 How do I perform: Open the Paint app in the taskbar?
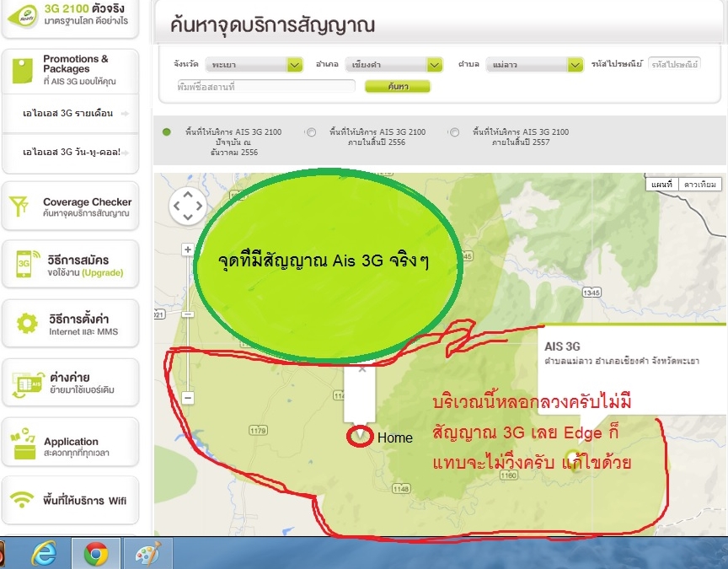(x=147, y=553)
